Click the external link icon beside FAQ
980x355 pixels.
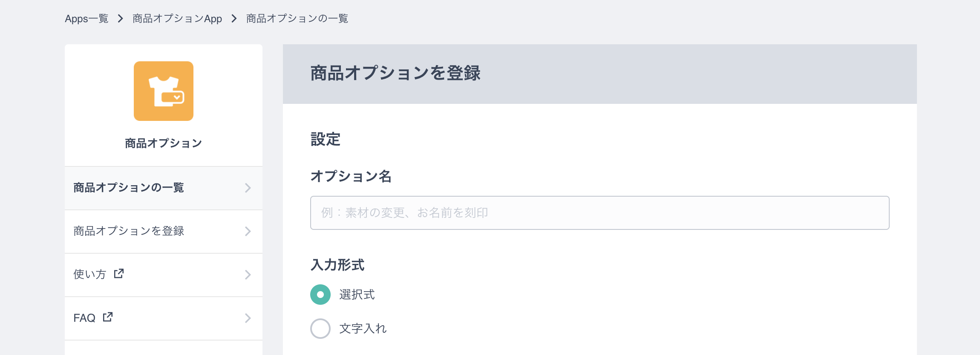(108, 317)
